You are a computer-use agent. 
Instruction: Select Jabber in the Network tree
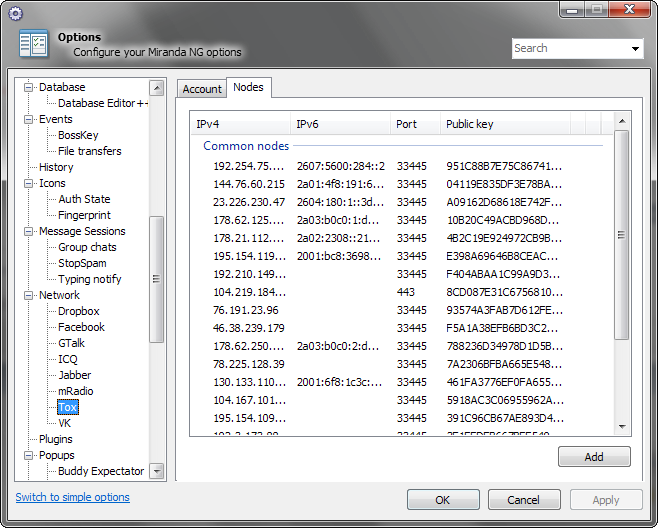[74, 375]
